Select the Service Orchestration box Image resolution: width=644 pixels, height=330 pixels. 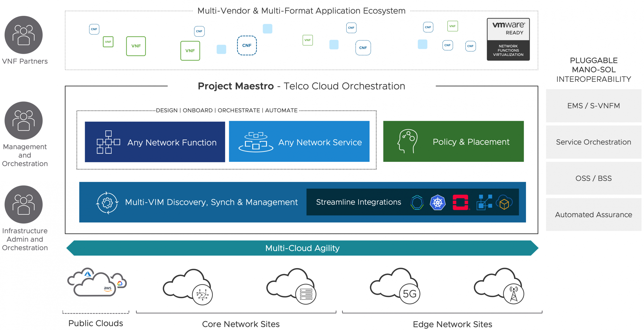click(x=593, y=142)
